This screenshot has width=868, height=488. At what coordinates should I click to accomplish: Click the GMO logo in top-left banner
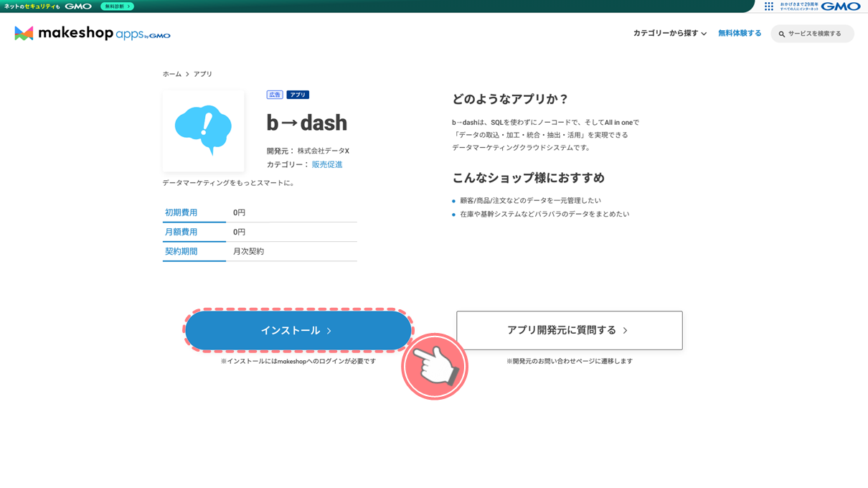[78, 6]
